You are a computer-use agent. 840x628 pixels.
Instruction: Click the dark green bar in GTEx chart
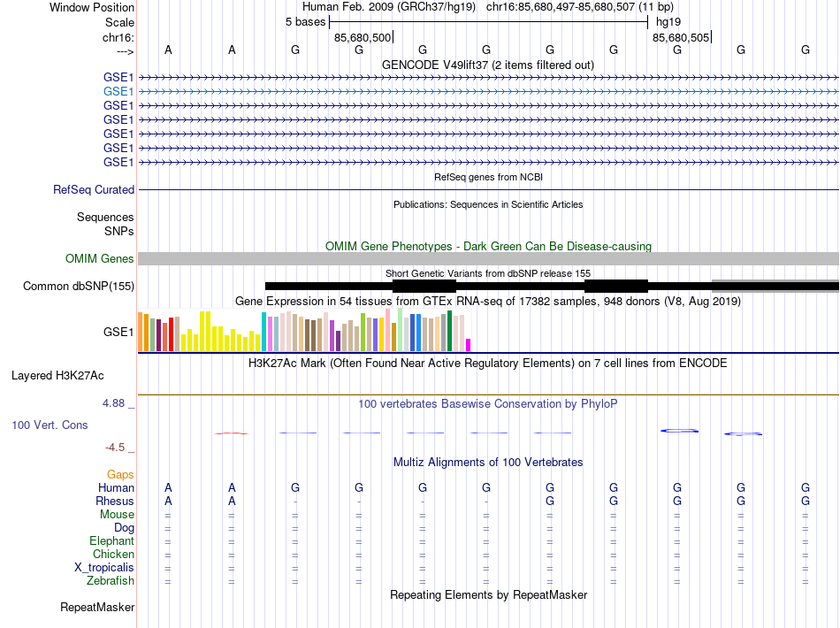click(x=450, y=331)
